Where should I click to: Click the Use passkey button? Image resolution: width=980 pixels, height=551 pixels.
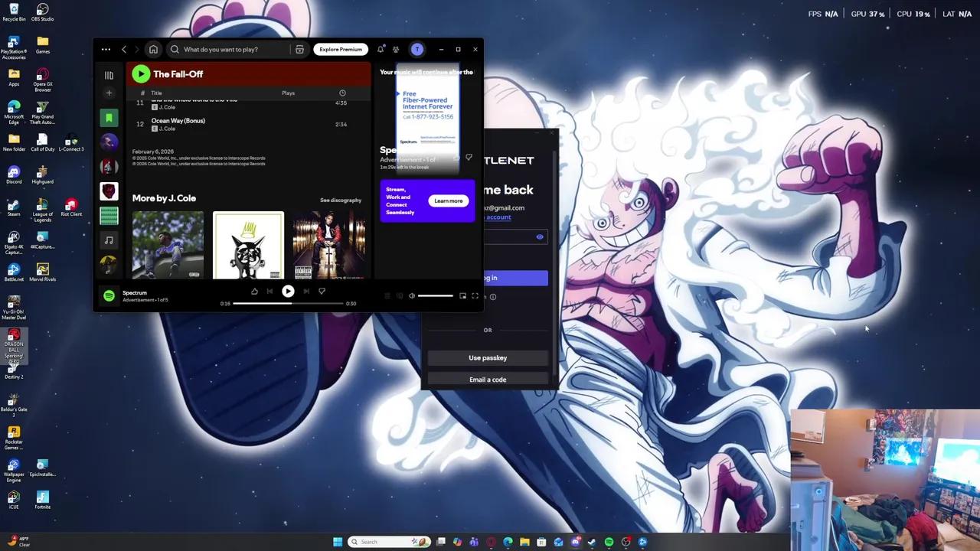point(488,357)
